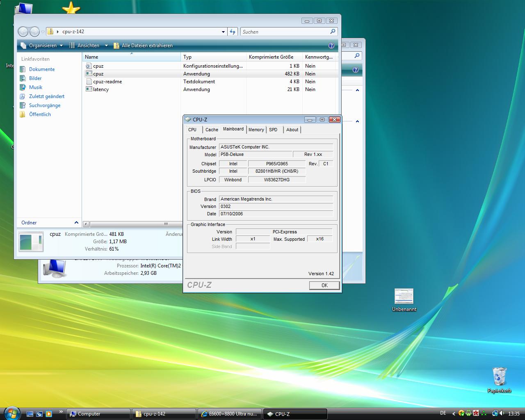The width and height of the screenshot is (525, 420).
Task: Open the Unbenannt desktop file icon
Action: [x=404, y=297]
